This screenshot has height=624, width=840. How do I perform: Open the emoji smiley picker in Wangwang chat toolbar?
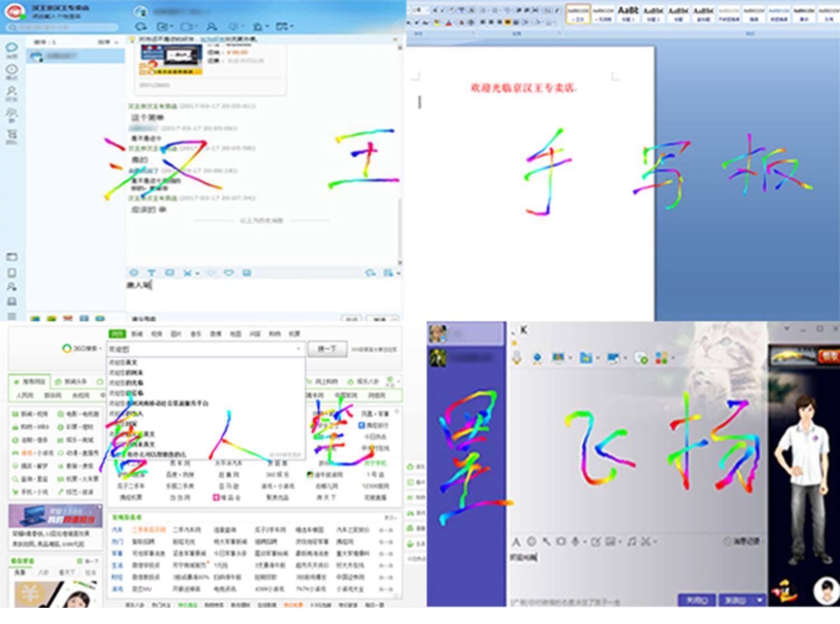click(134, 273)
